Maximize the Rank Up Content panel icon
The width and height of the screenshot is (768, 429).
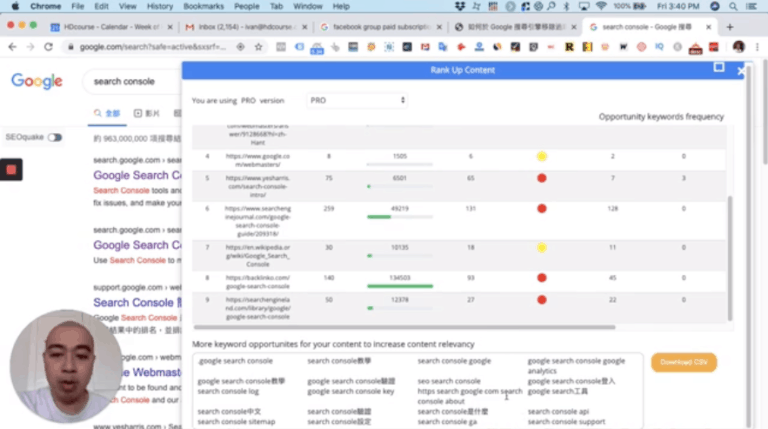coord(719,67)
